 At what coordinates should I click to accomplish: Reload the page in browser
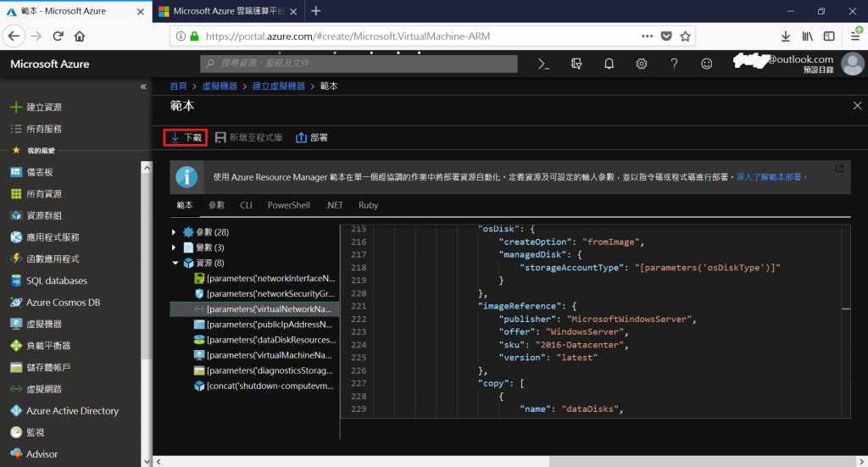[58, 36]
